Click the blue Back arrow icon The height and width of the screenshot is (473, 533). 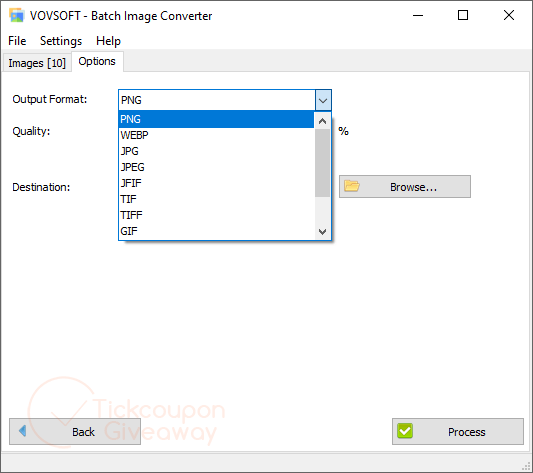pos(22,431)
